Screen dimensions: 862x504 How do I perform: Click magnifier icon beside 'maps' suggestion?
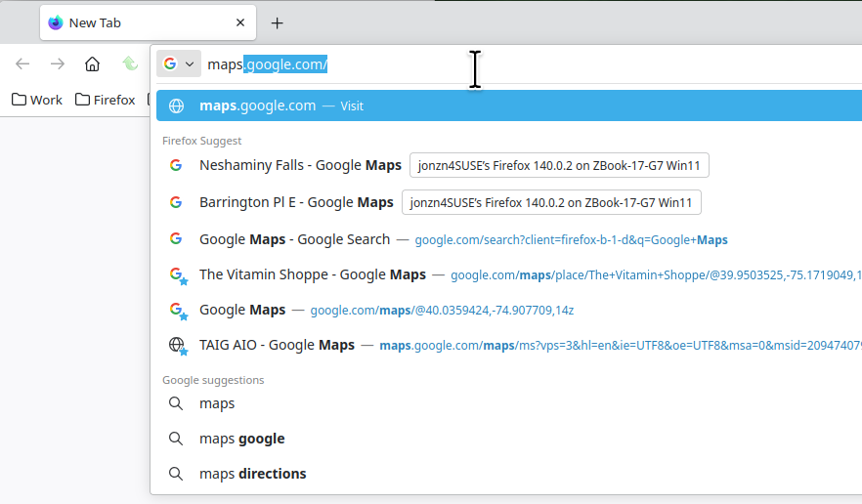pos(176,403)
